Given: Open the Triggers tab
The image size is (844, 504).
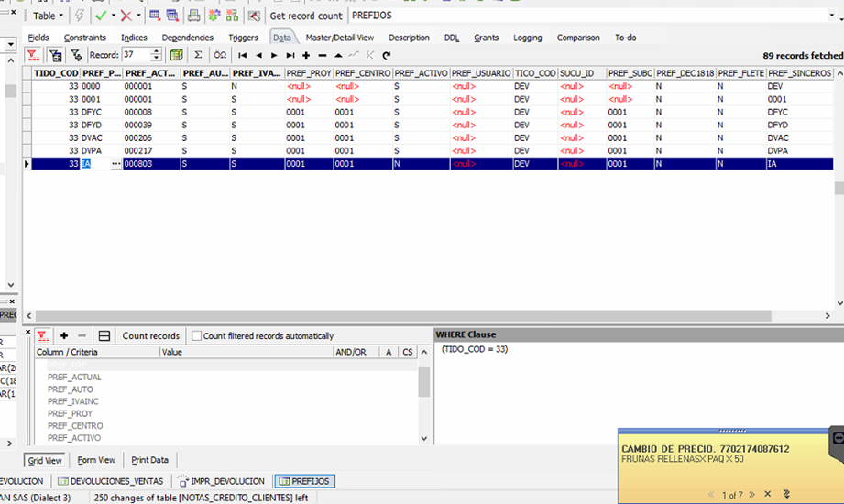Looking at the screenshot, I should click(x=243, y=38).
